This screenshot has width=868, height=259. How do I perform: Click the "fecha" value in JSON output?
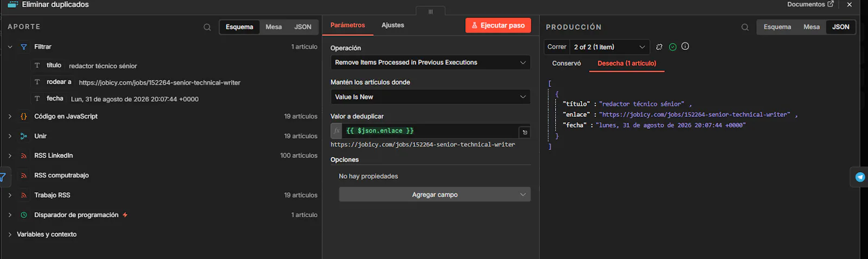pos(671,125)
